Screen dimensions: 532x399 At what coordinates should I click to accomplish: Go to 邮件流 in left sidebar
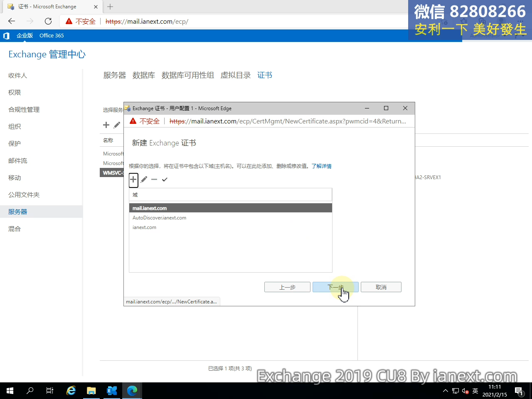[18, 160]
